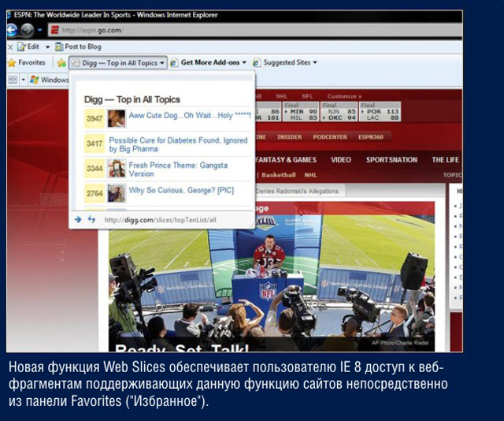Click the 3344 digg count badge

[94, 169]
